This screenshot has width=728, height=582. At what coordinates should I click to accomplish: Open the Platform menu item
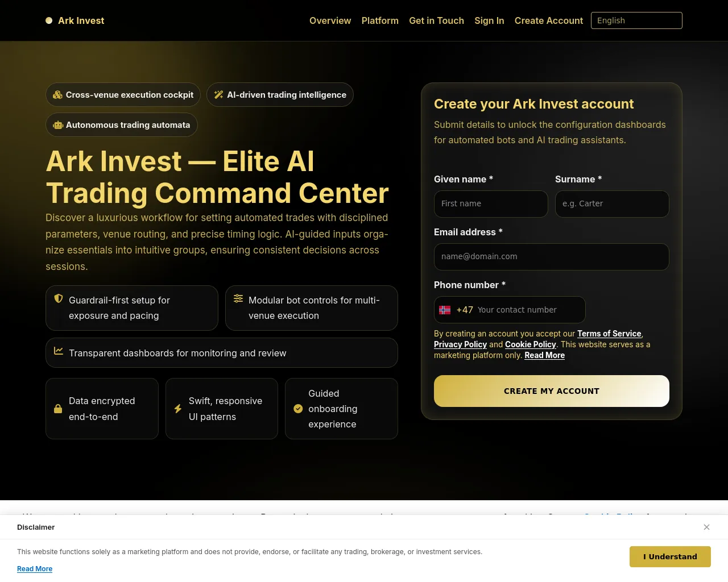pyautogui.click(x=380, y=20)
